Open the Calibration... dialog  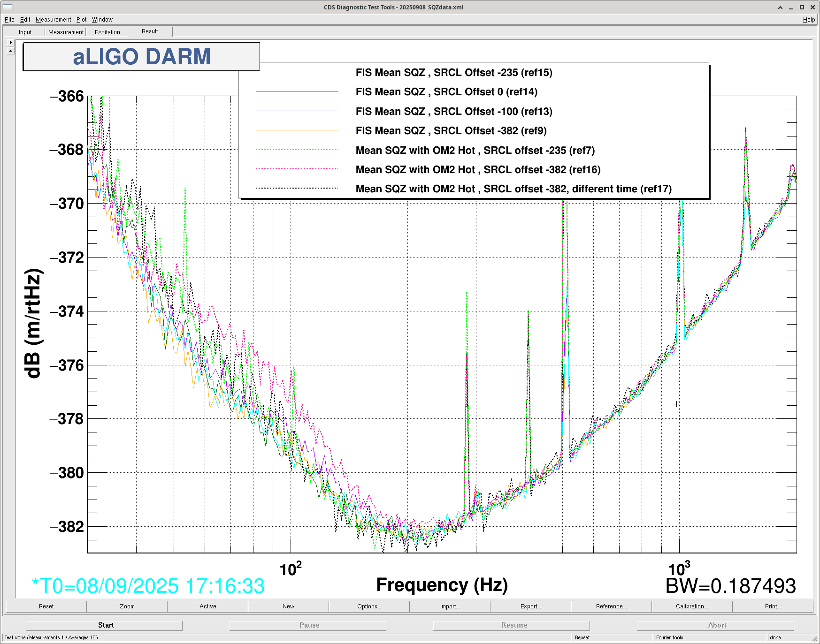click(x=691, y=606)
